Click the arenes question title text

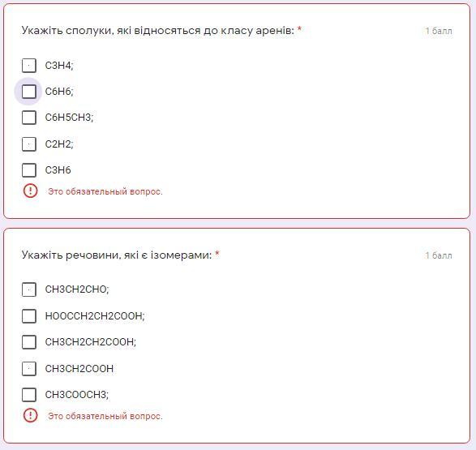pyautogui.click(x=158, y=31)
